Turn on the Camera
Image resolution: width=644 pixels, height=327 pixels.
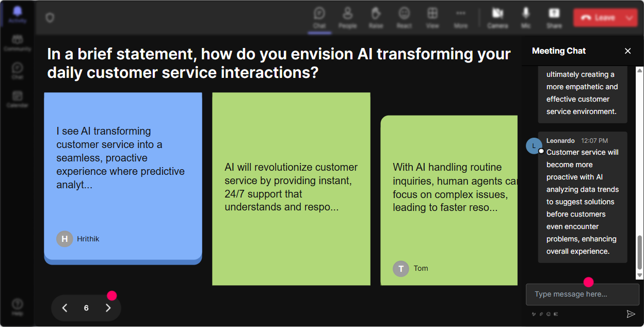[x=497, y=17]
